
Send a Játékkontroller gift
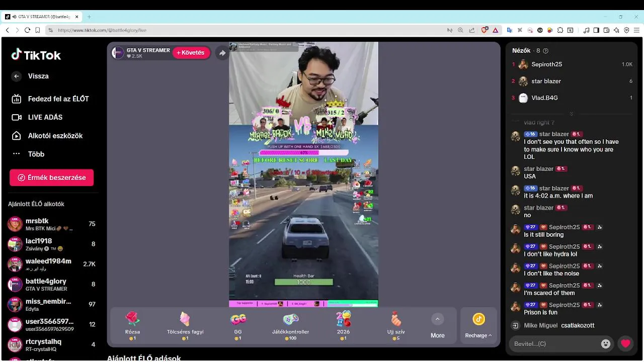click(x=291, y=325)
